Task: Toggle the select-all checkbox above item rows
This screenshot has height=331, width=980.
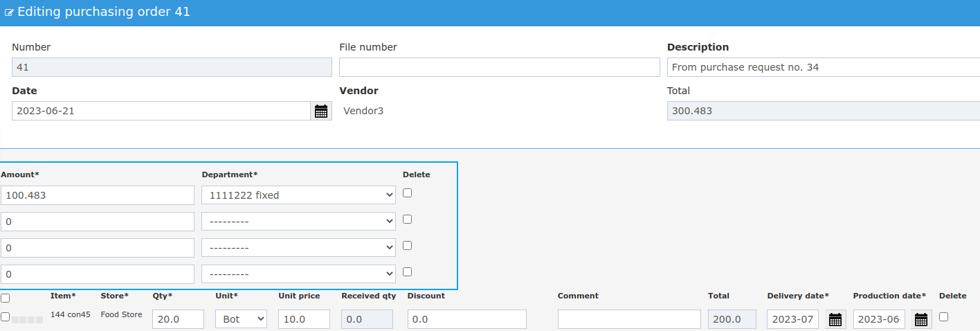Action: point(6,298)
